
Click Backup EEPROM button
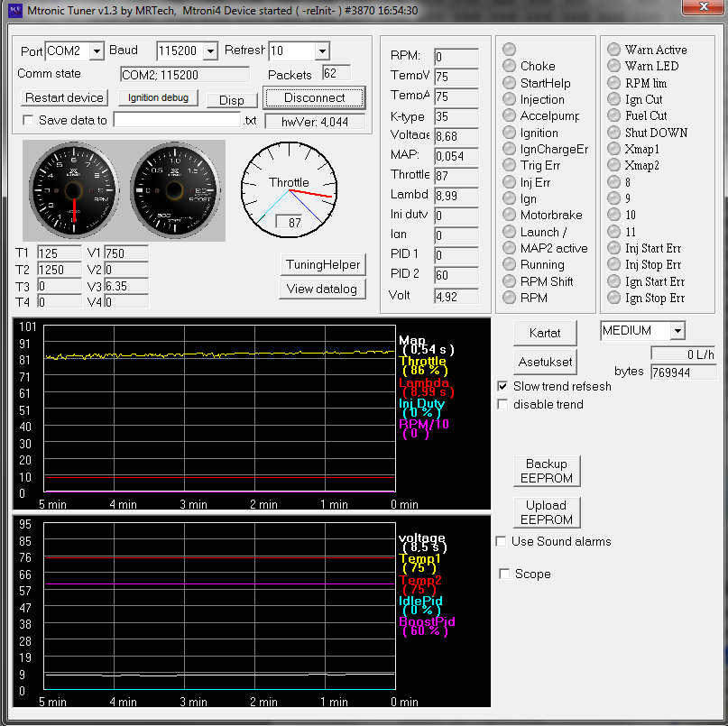[547, 471]
